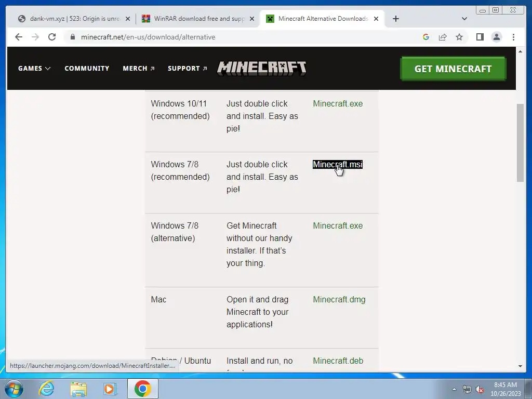The width and height of the screenshot is (532, 399).
Task: Close the WinRAR download tab
Action: pyautogui.click(x=252, y=19)
